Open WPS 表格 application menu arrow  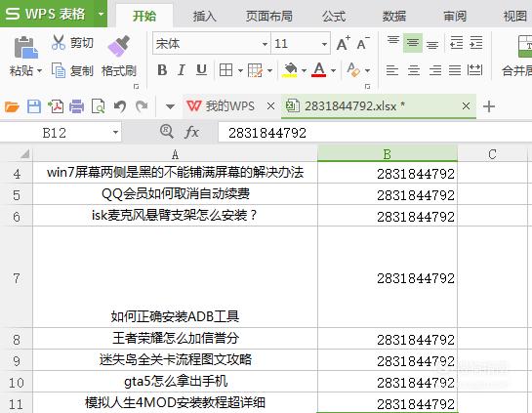[x=101, y=14]
